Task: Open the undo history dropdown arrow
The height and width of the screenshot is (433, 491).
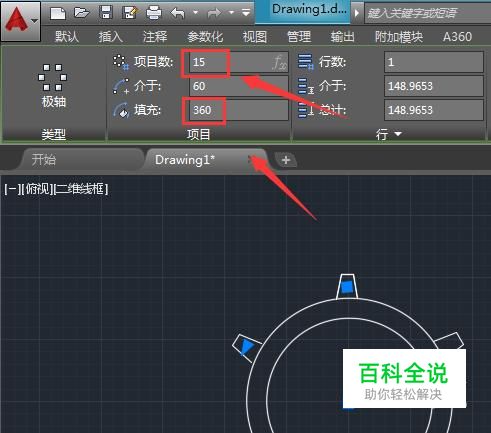Action: 195,13
